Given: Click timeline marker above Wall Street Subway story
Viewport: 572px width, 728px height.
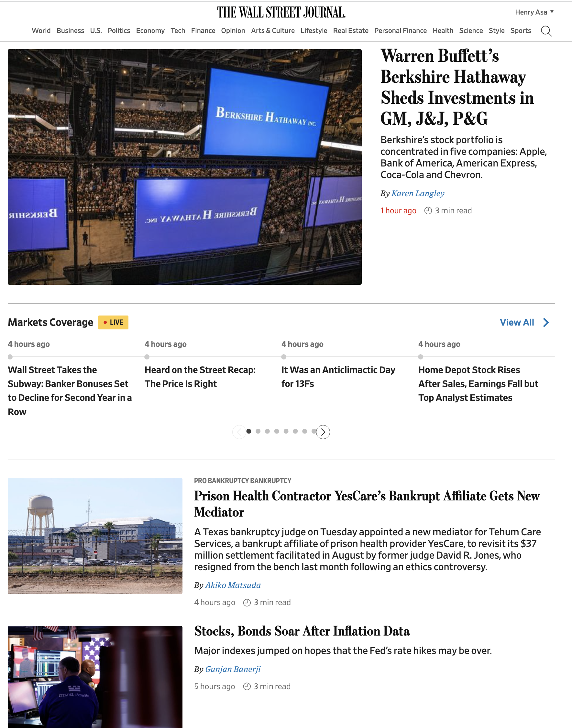Looking at the screenshot, I should tap(10, 357).
